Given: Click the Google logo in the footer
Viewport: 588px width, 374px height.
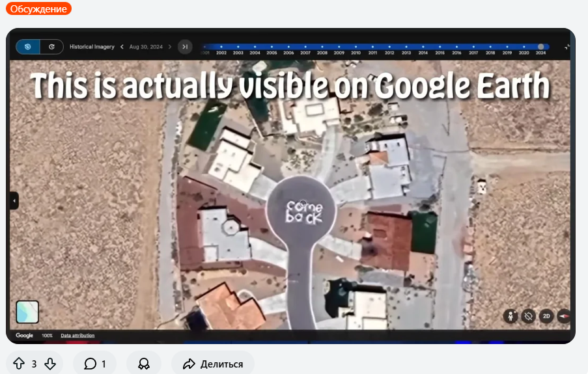Looking at the screenshot, I should [x=24, y=336].
